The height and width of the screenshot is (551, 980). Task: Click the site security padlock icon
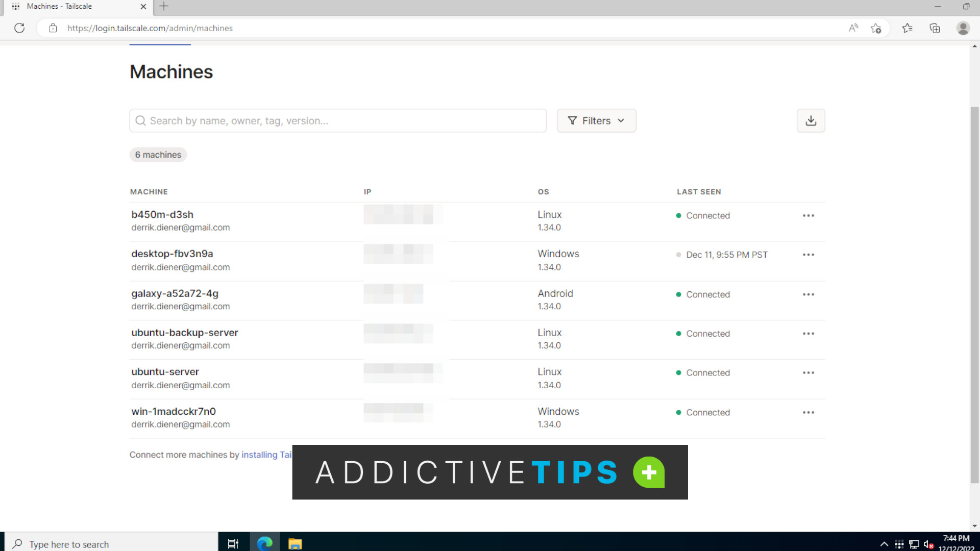[x=53, y=28]
